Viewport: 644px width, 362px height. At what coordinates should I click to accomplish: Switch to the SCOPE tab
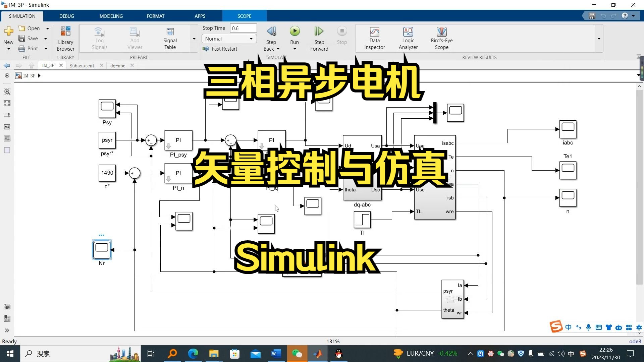point(243,16)
